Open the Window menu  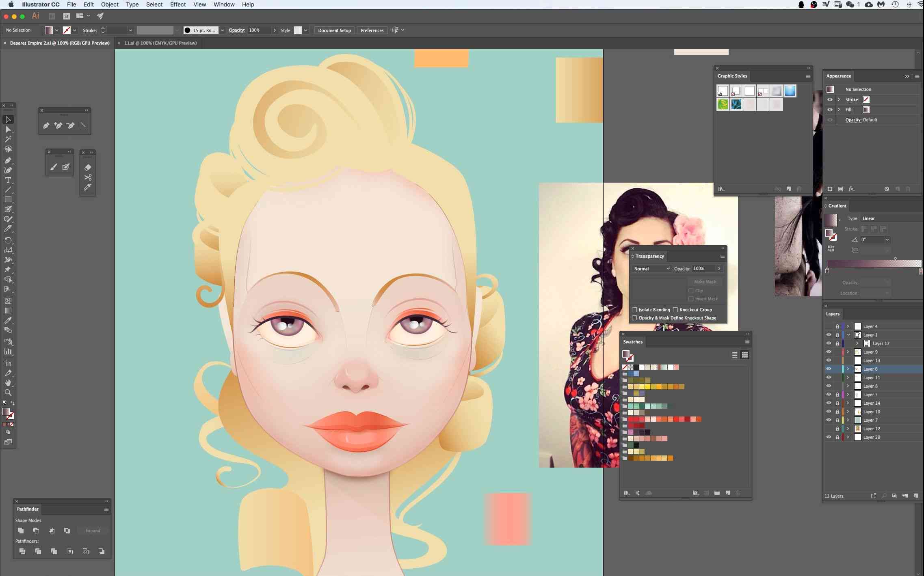tap(224, 4)
